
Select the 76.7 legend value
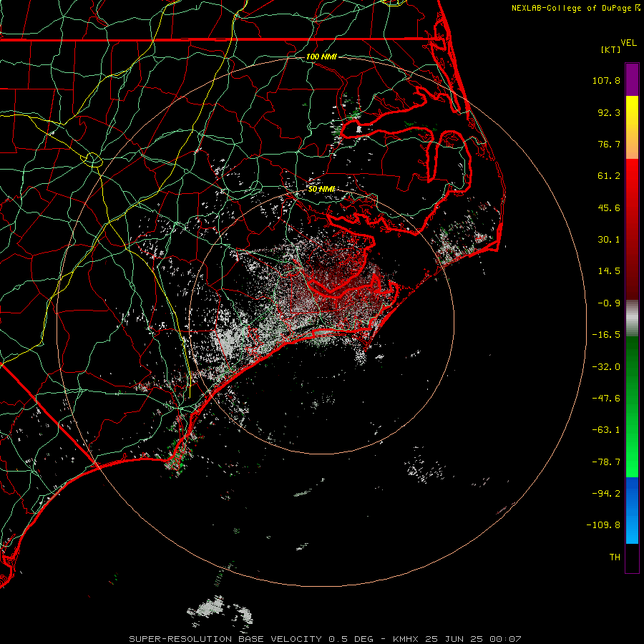tap(609, 144)
